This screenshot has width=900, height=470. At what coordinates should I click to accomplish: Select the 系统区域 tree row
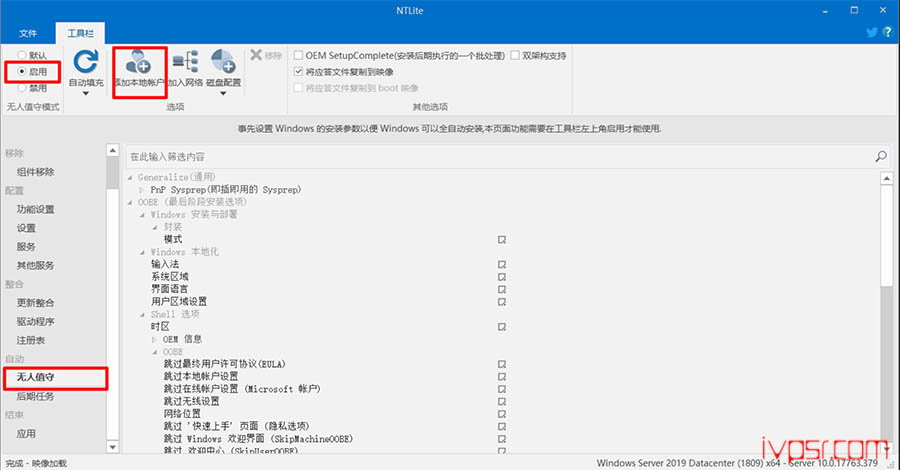tap(170, 277)
